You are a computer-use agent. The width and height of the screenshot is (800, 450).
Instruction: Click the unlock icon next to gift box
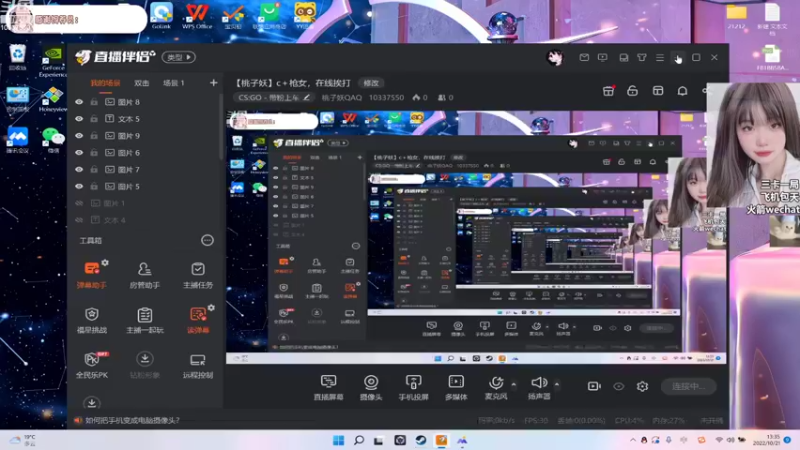(x=632, y=91)
